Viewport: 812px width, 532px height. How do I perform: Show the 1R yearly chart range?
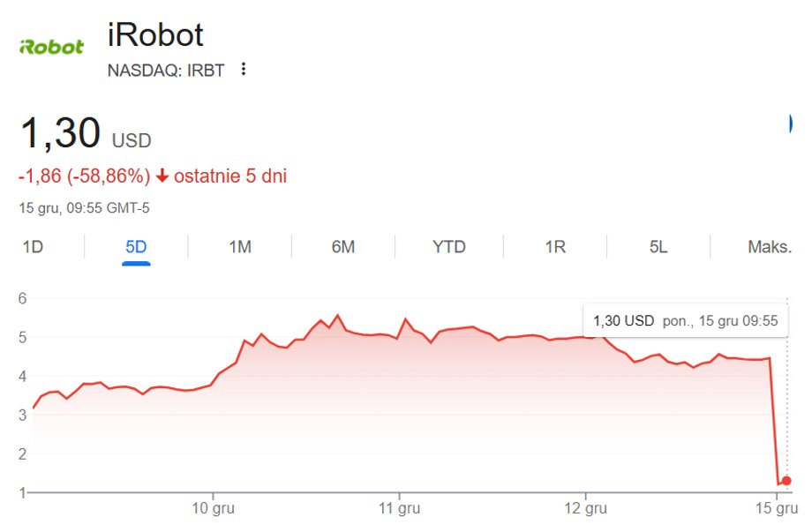555,247
